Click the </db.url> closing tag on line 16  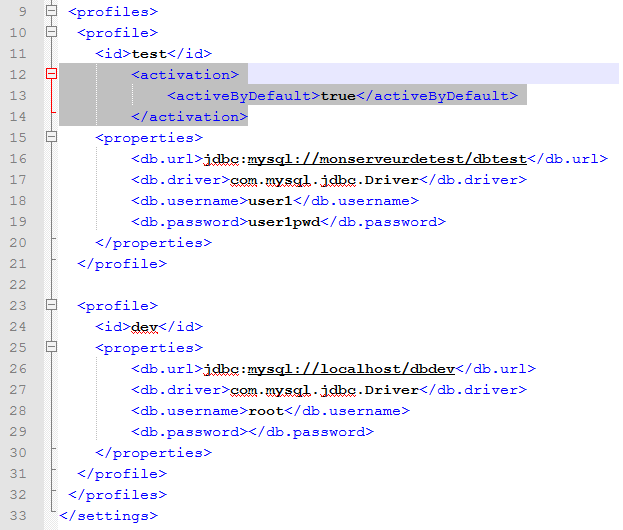click(567, 159)
